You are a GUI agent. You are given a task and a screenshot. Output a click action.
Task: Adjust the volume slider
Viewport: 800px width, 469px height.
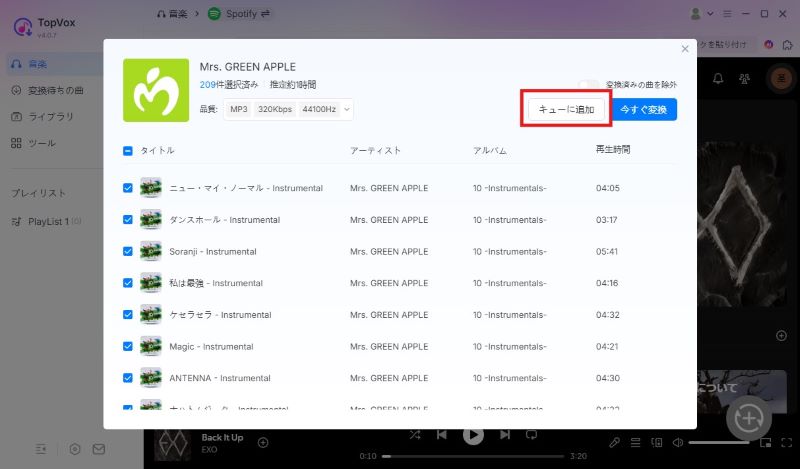[x=719, y=442]
